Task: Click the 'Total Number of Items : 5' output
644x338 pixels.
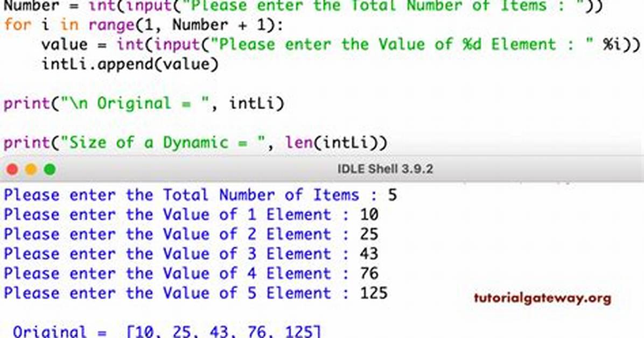Action: tap(200, 195)
